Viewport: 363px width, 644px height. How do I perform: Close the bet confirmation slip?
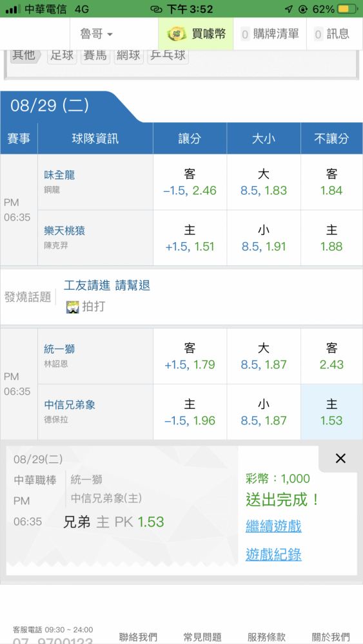340,459
